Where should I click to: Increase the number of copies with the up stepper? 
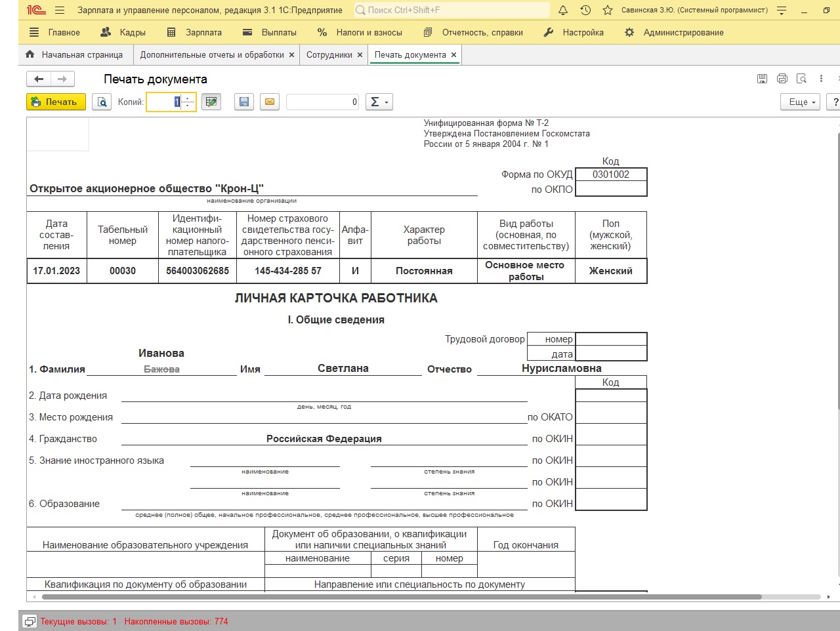pyautogui.click(x=188, y=98)
